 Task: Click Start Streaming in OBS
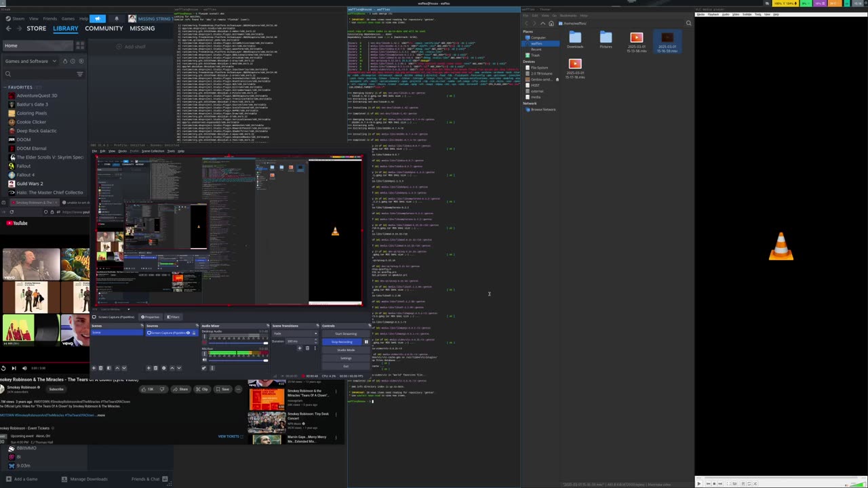pyautogui.click(x=346, y=333)
